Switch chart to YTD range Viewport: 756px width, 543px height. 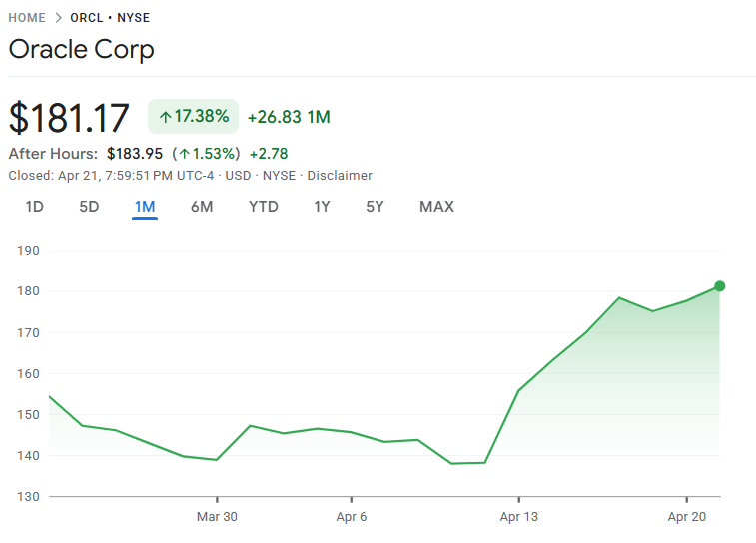point(264,207)
